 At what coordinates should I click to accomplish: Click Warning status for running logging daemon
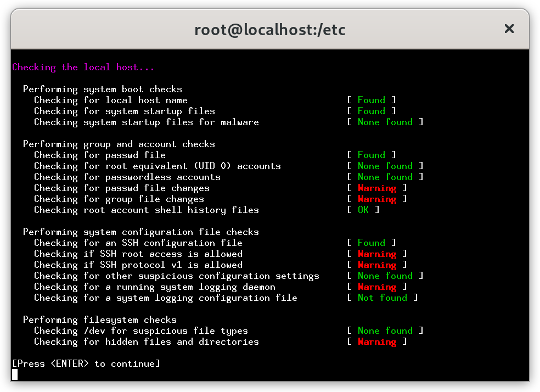click(377, 287)
